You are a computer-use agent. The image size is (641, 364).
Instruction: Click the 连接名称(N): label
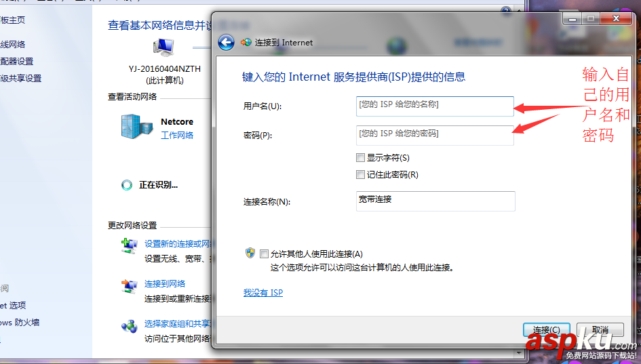pyautogui.click(x=267, y=202)
